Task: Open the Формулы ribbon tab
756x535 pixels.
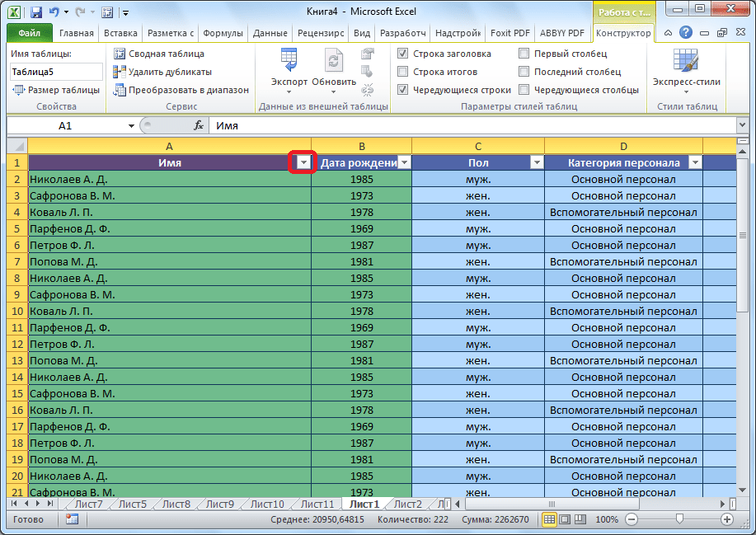Action: 223,34
